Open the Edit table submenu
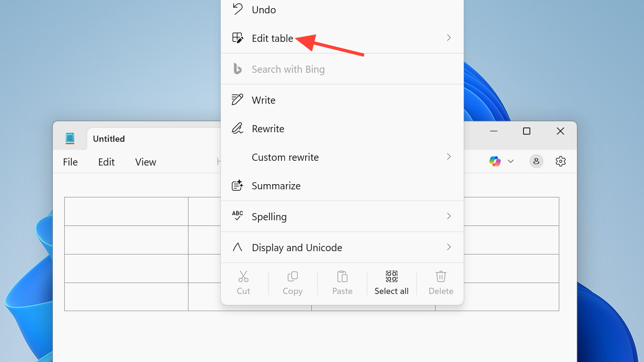The height and width of the screenshot is (362, 644). (x=272, y=39)
